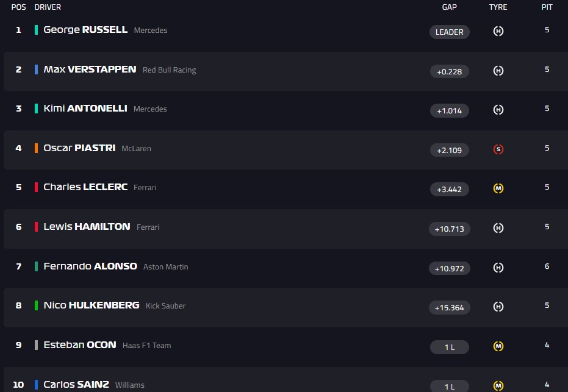The width and height of the screenshot is (568, 392).
Task: Click Oscar Piastri's red soft tyre icon
Action: (x=498, y=149)
